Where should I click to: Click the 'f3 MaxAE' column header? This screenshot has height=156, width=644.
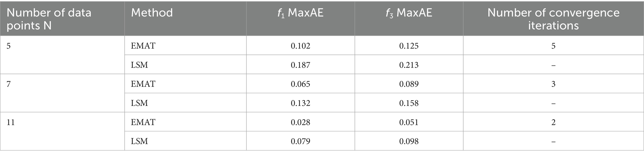tap(409, 19)
